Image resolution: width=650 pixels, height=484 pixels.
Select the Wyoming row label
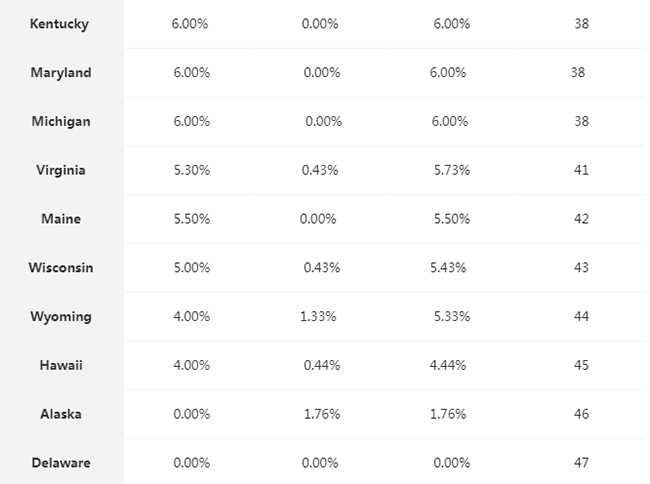(x=61, y=317)
